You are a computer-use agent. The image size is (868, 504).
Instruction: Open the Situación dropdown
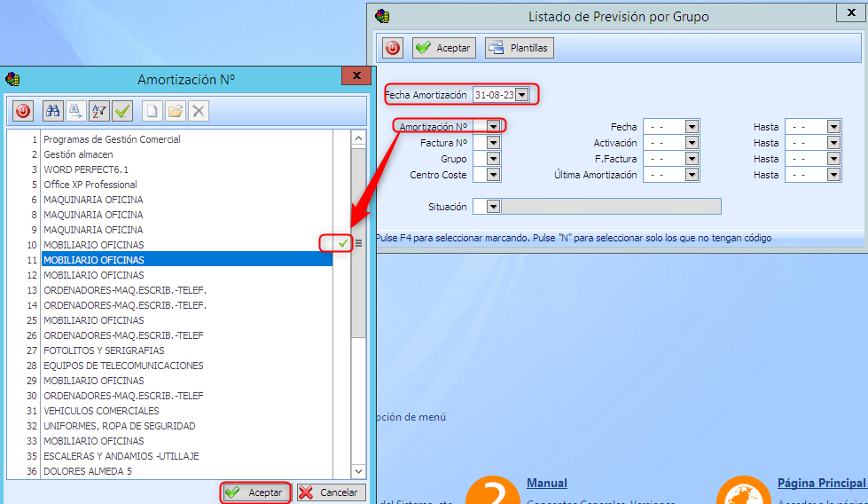click(494, 207)
